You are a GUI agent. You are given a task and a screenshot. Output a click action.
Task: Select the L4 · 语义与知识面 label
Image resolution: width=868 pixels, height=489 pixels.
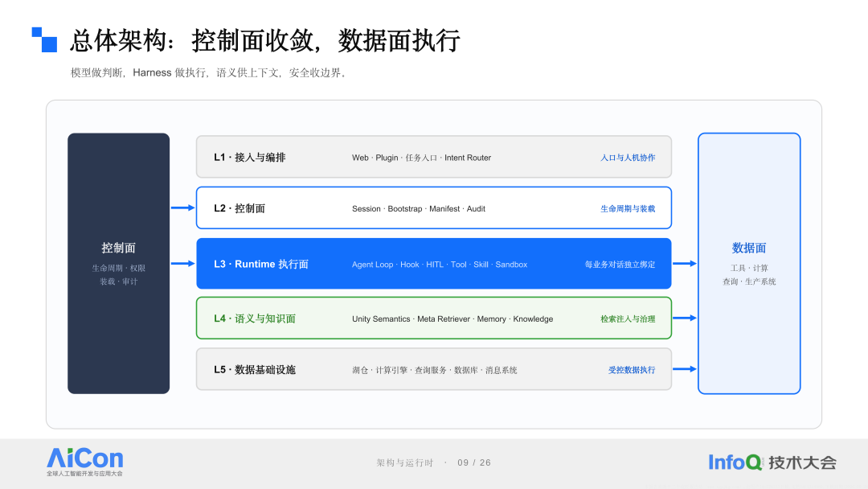255,318
